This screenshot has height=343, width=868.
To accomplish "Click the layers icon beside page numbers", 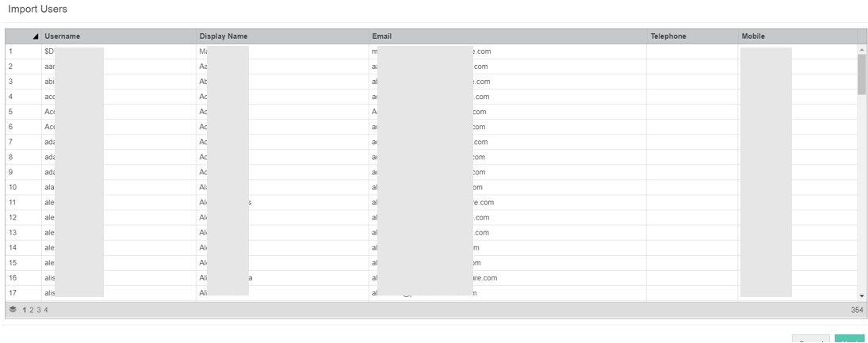I will 13,309.
